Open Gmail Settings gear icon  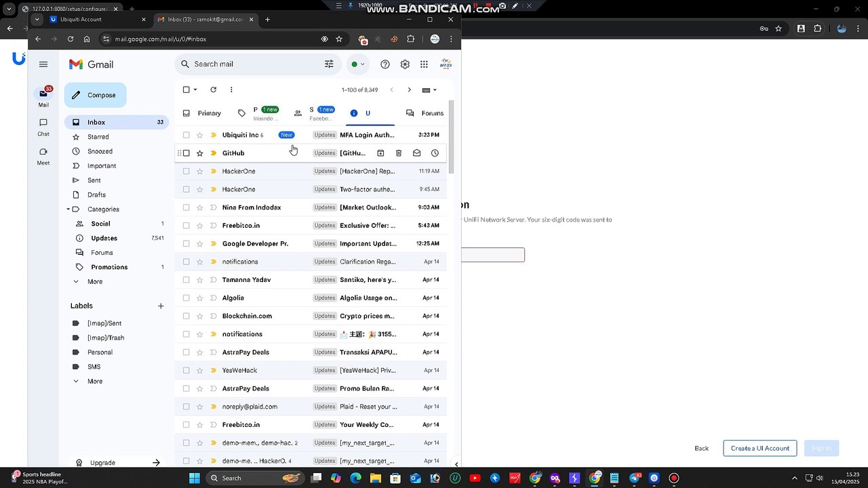click(405, 64)
